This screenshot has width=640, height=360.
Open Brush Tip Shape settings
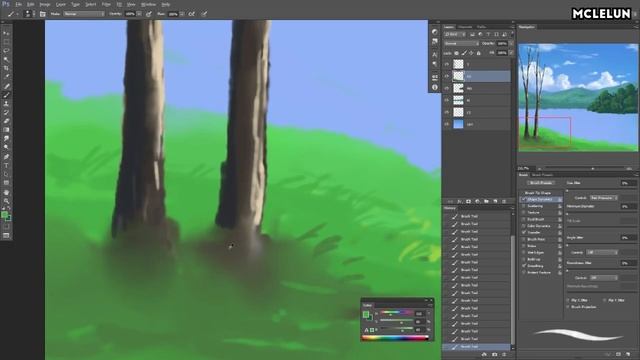[538, 193]
